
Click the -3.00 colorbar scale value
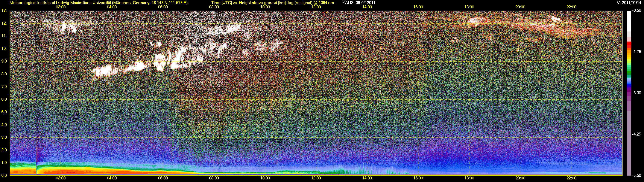636,93
